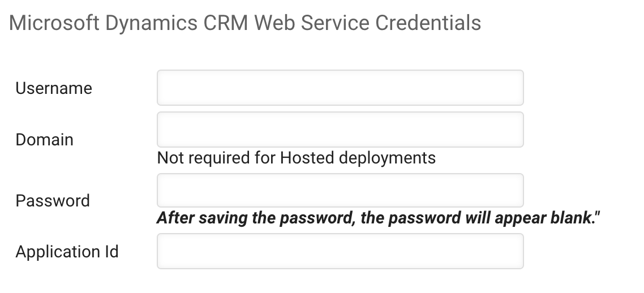The height and width of the screenshot is (293, 644).
Task: Set focus on the Password entry box
Action: [340, 190]
